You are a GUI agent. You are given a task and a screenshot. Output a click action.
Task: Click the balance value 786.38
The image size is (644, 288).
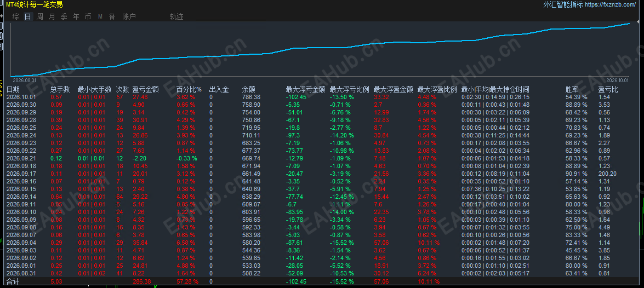[251, 97]
